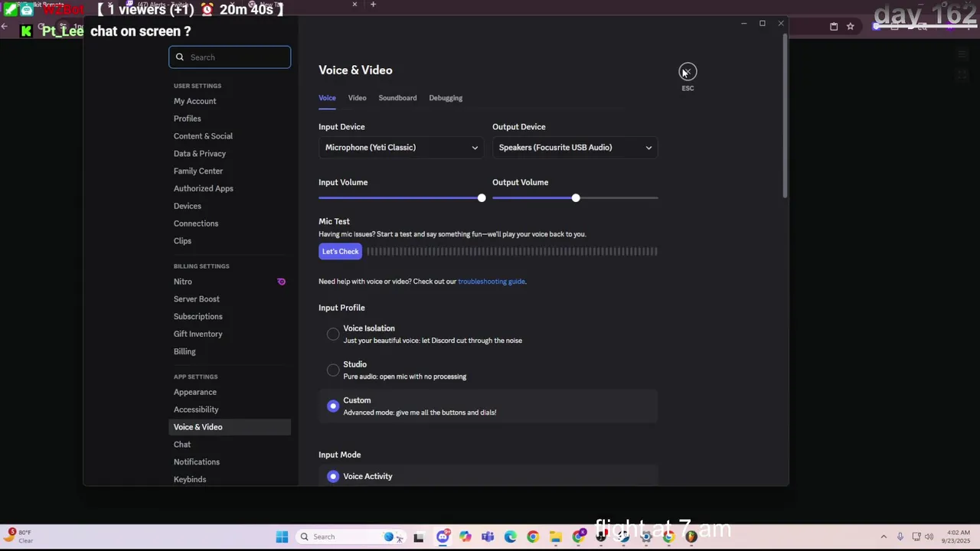
Task: Select Studio input profile
Action: click(333, 370)
